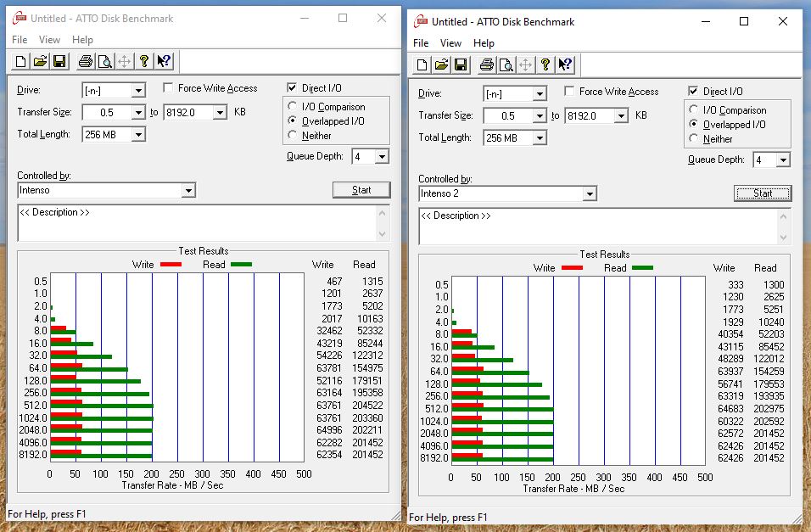Open Transfer Size 8192.0 dropdown in left window
Image resolution: width=811 pixels, height=532 pixels.
220,112
